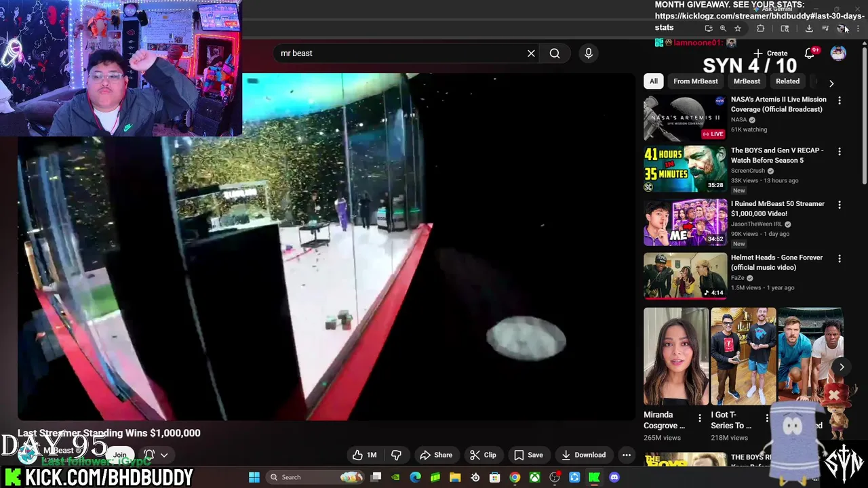Click Helmet Heads - Gone Forever title
This screenshot has height=488, width=868.
(x=776, y=262)
